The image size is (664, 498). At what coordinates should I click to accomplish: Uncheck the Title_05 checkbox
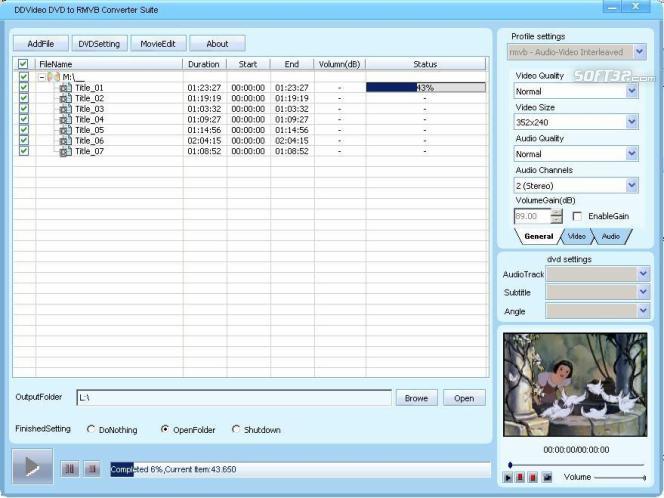click(24, 130)
